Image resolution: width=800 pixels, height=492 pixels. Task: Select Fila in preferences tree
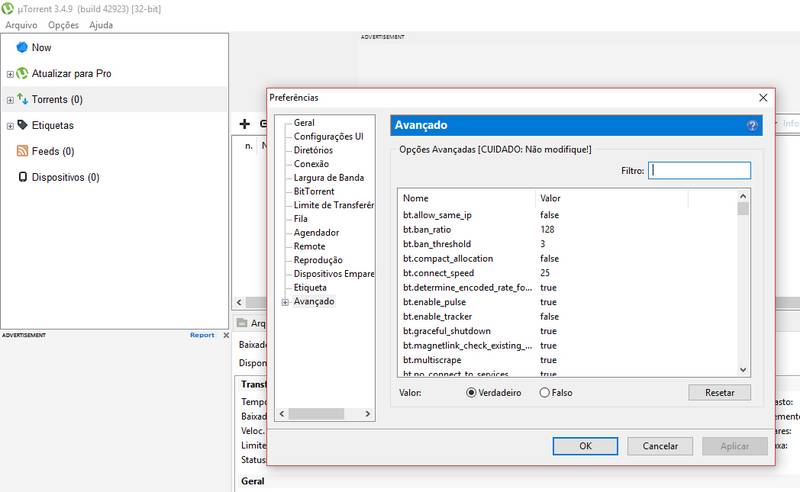[x=301, y=219]
